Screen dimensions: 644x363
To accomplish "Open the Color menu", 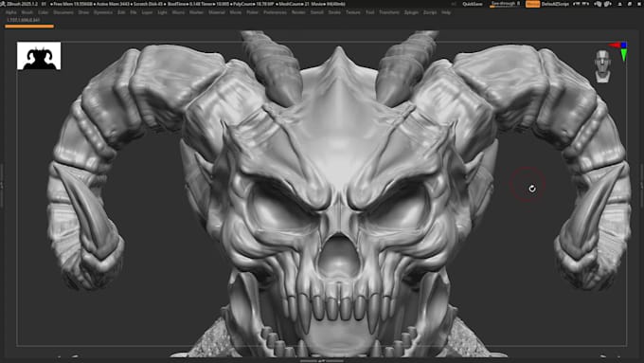I will pyautogui.click(x=44, y=12).
